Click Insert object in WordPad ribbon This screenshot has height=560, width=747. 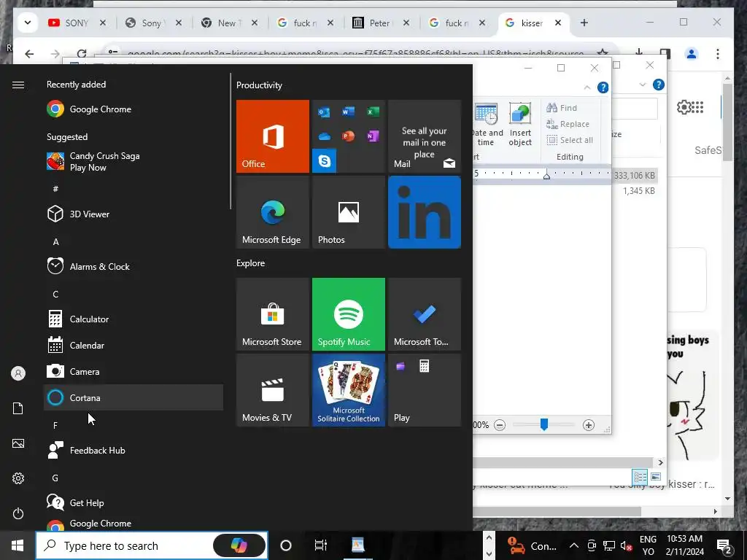[519, 124]
